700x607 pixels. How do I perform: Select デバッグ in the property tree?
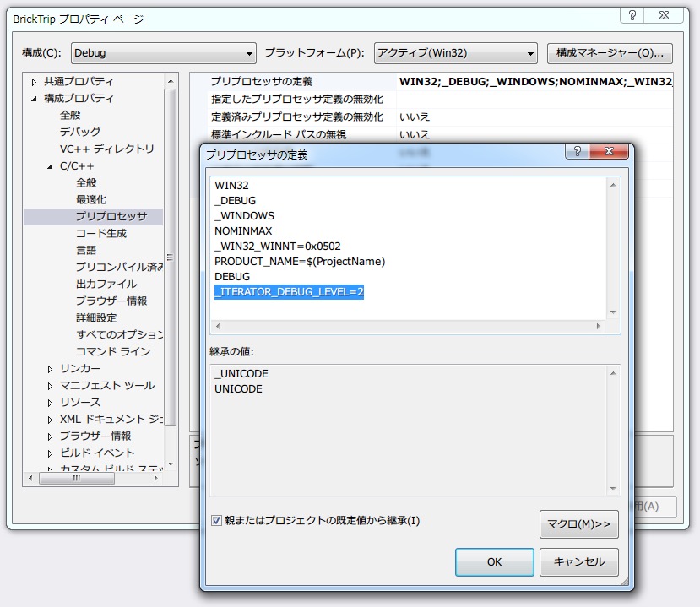tap(80, 132)
